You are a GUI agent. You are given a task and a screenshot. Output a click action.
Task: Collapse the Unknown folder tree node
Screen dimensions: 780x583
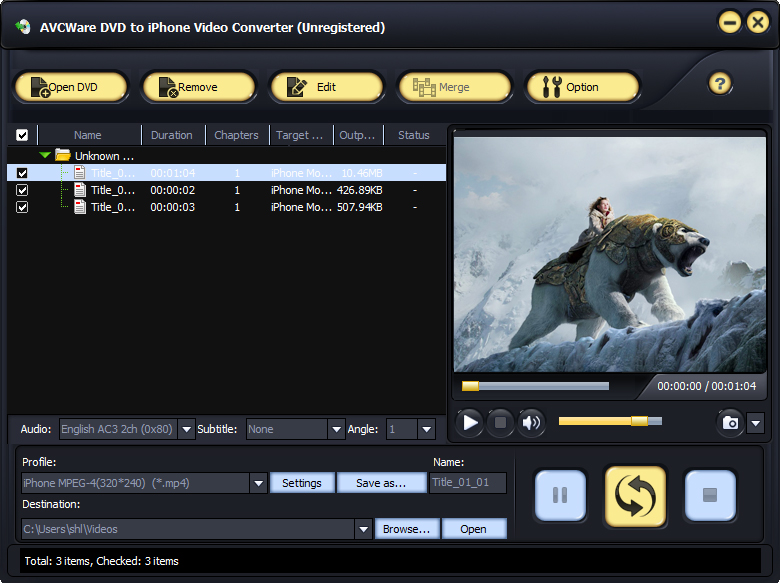[45, 155]
